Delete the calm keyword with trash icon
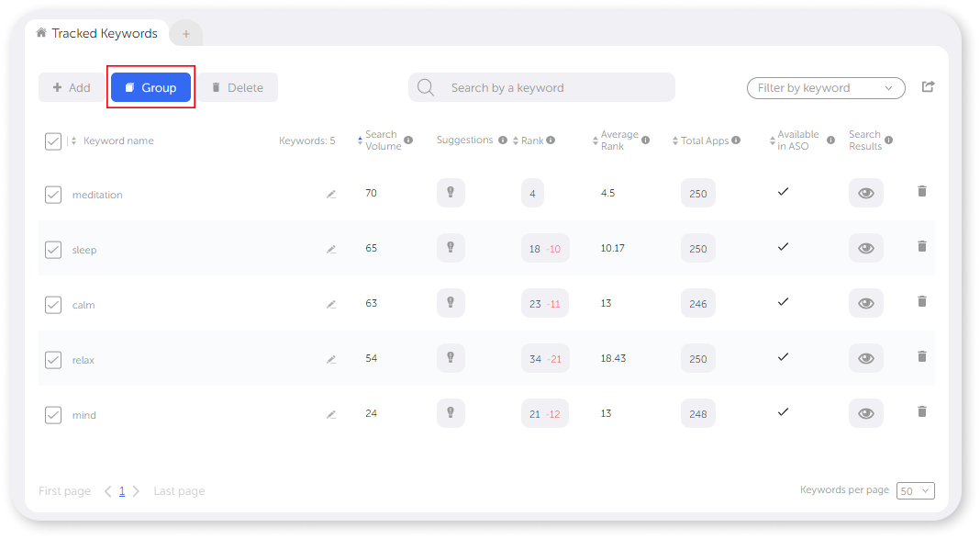980x539 pixels. pos(922,301)
